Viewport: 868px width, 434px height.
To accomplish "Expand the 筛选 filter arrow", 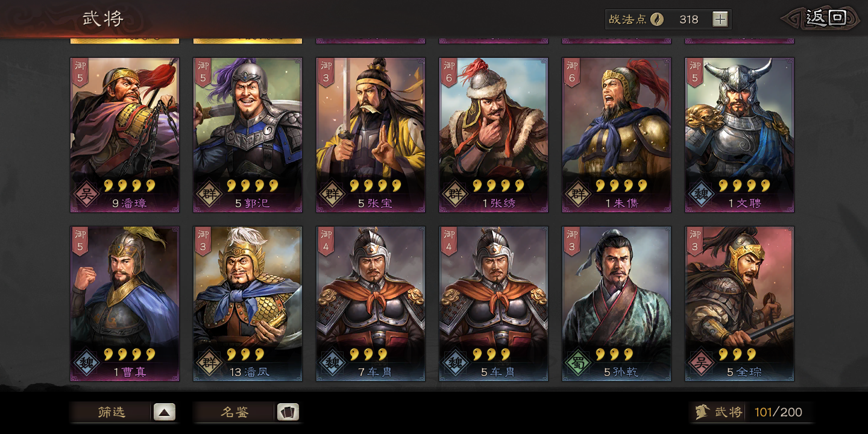I will click(165, 412).
